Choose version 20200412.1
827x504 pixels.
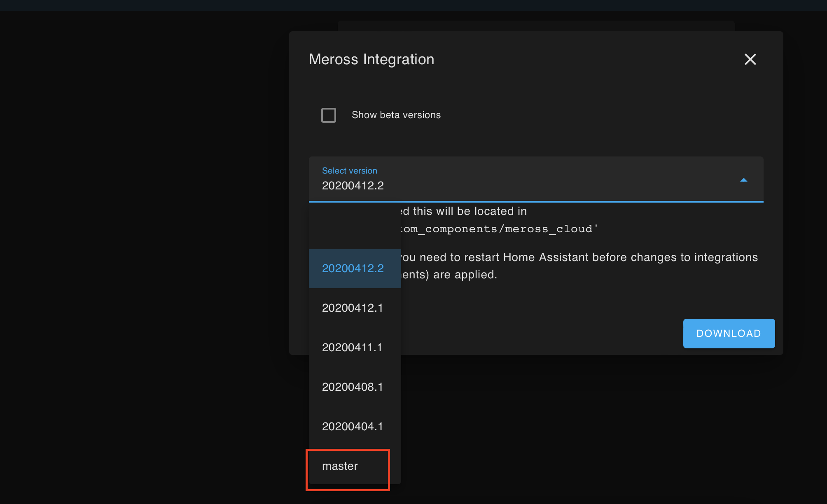353,308
